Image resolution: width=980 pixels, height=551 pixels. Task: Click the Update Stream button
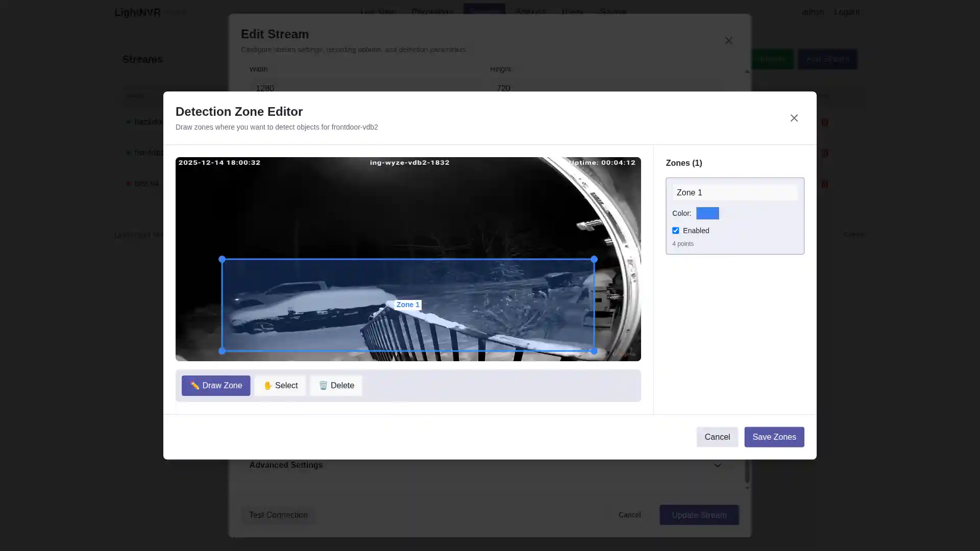(699, 515)
